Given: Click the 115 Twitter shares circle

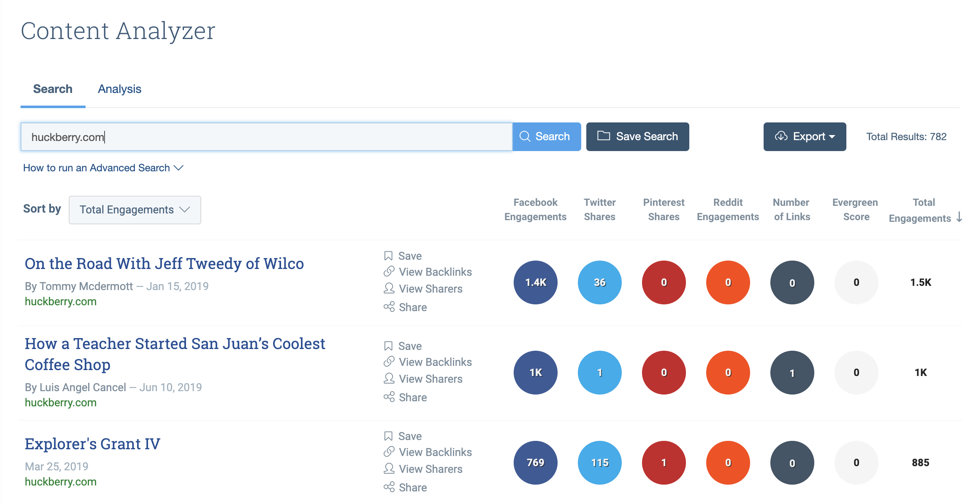Looking at the screenshot, I should tap(599, 463).
